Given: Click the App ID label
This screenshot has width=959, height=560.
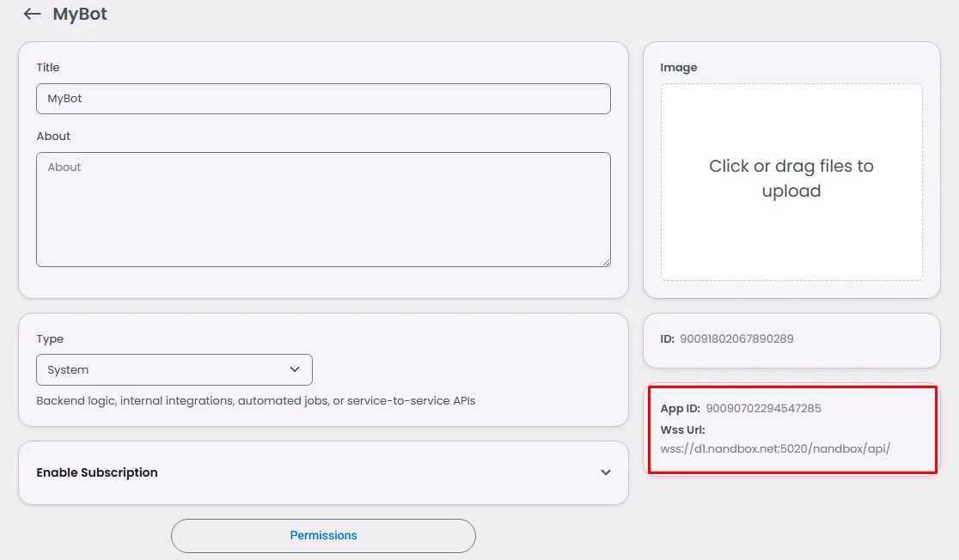Looking at the screenshot, I should pos(680,408).
